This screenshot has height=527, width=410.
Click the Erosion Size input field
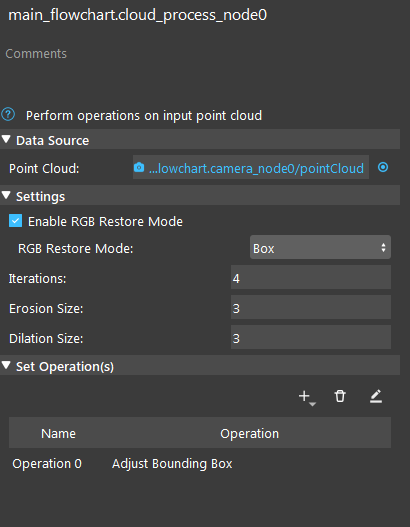point(311,307)
